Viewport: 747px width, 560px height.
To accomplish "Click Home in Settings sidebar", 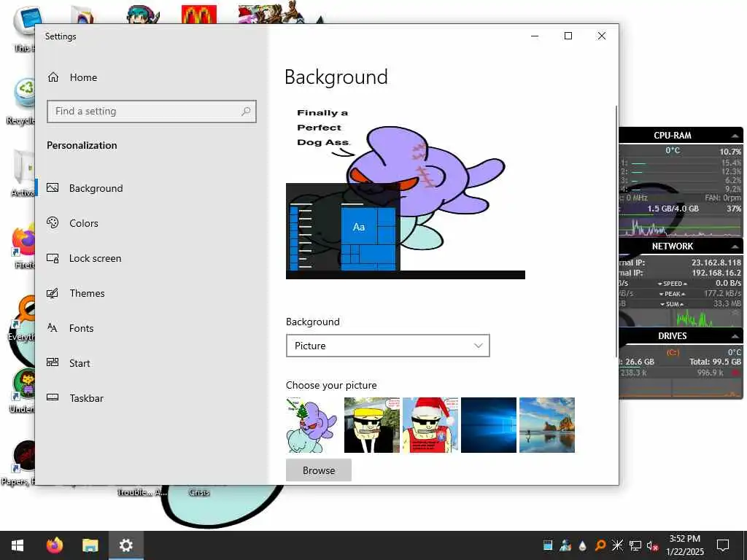I will pyautogui.click(x=83, y=77).
